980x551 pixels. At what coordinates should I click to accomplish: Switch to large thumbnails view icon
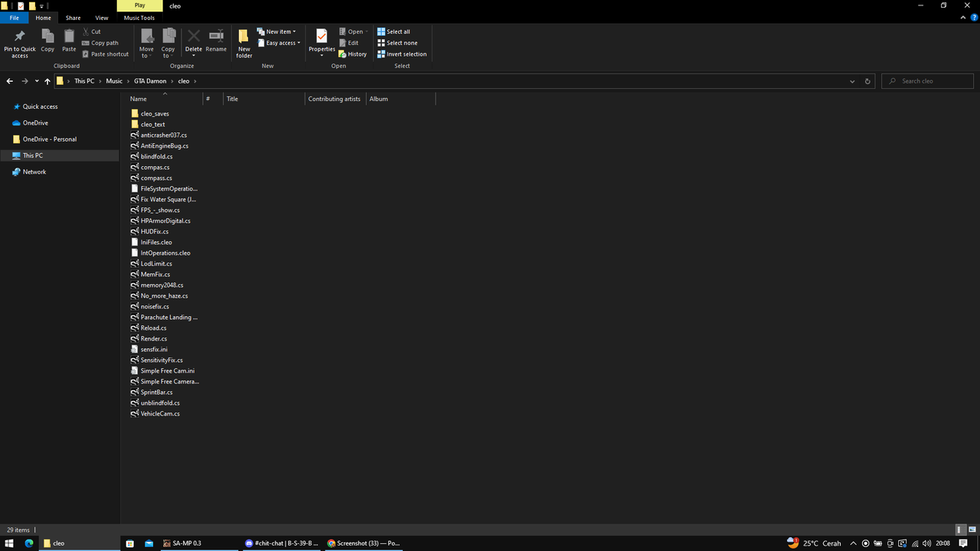(972, 530)
